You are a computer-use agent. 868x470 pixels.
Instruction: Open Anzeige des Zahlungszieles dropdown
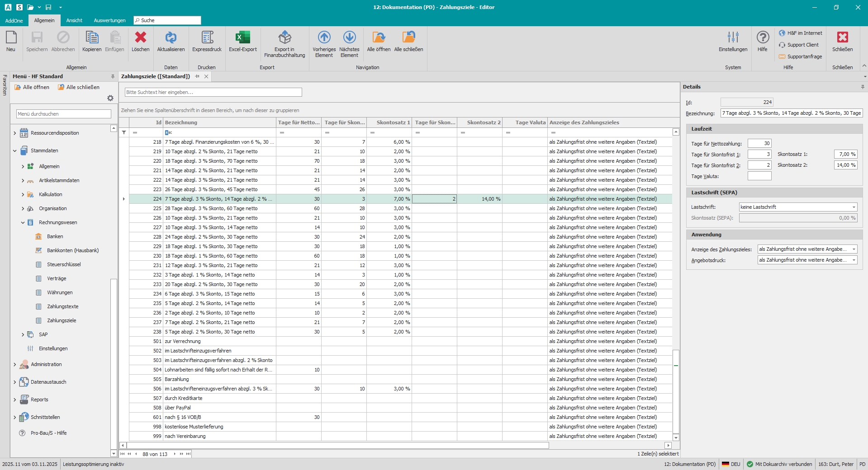pos(854,249)
